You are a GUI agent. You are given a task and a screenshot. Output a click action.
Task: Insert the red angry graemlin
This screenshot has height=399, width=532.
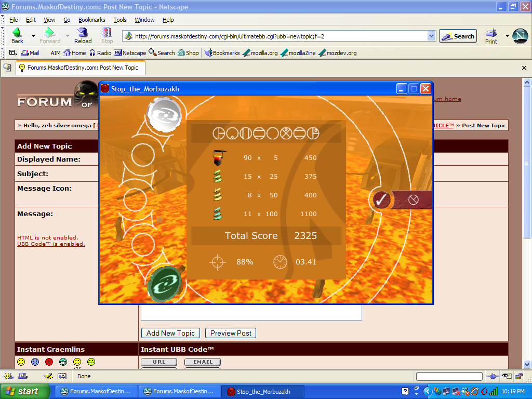(x=49, y=362)
